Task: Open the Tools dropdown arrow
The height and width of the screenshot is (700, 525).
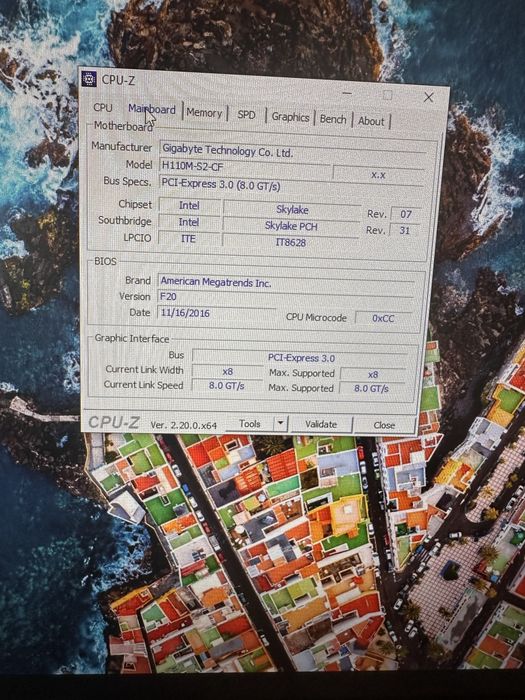Action: click(280, 423)
